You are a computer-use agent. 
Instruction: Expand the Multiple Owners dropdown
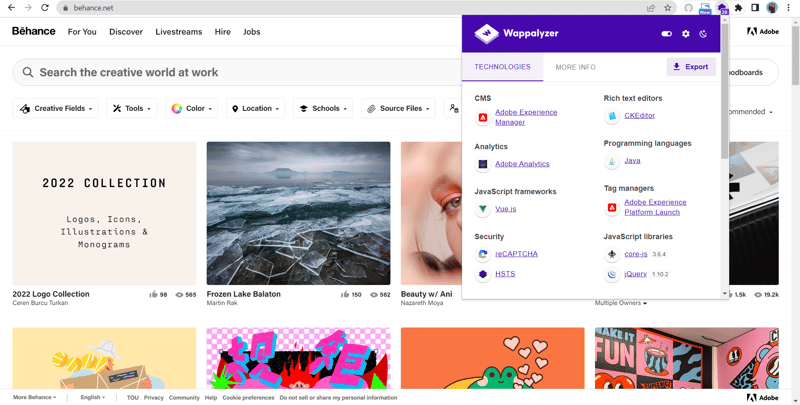(620, 303)
